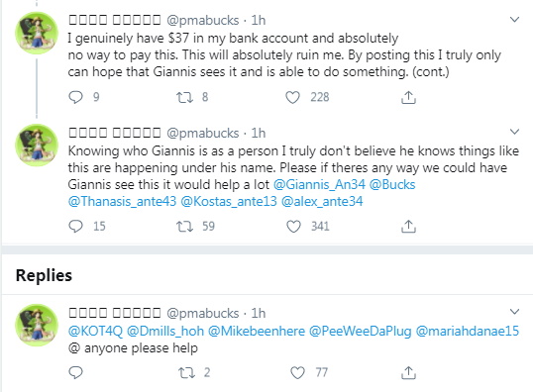Open more options on 'Knowing who Giannis' tweet
The width and height of the screenshot is (533, 392).
(514, 132)
